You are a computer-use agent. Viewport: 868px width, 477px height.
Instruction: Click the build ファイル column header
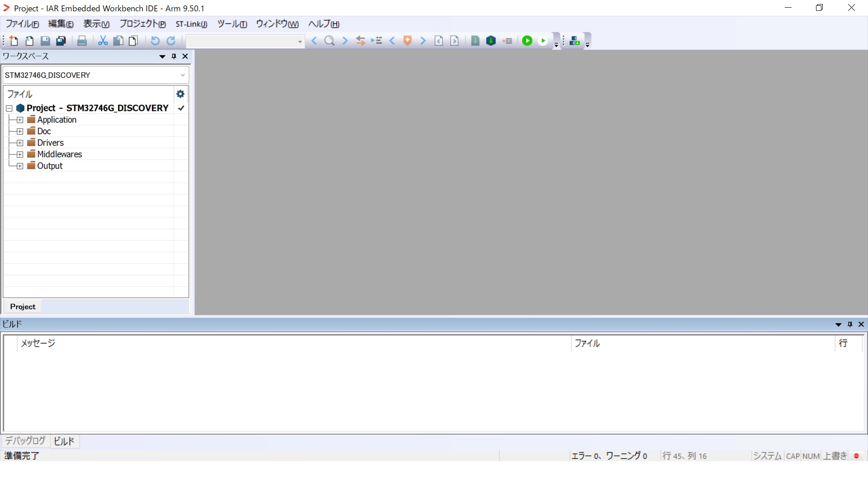click(x=703, y=343)
